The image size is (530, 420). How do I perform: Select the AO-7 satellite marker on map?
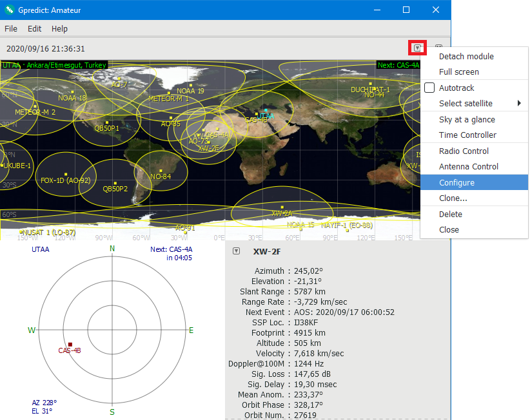point(118,79)
